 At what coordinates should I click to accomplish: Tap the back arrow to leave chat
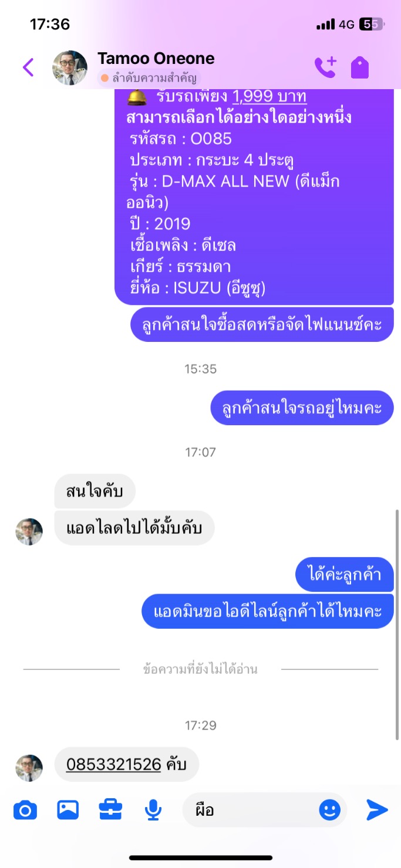pyautogui.click(x=28, y=67)
